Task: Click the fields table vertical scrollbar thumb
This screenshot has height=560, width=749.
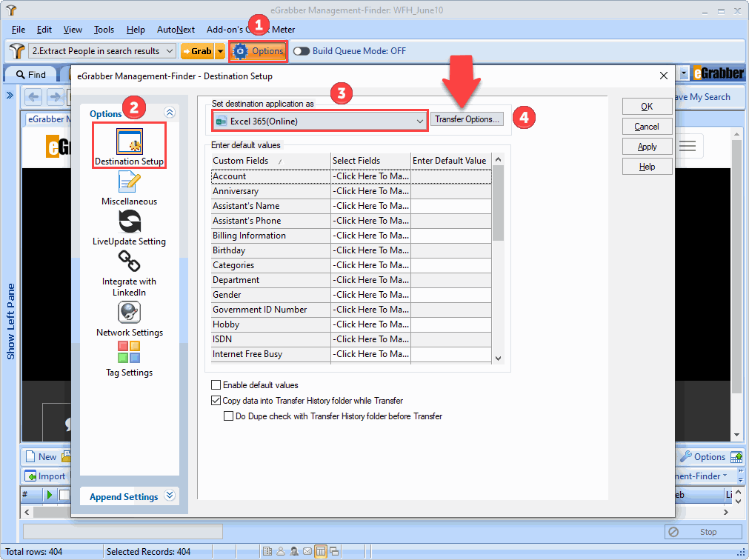Action: [498, 202]
